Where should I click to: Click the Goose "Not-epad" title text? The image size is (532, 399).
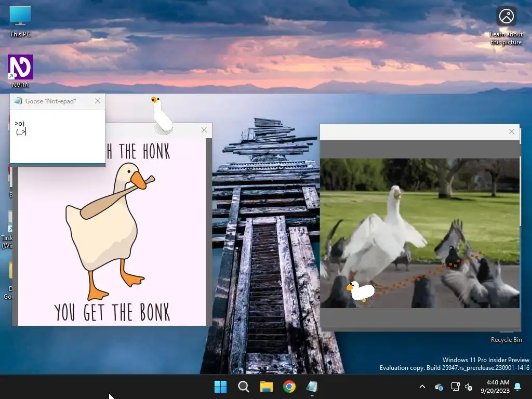click(x=50, y=101)
